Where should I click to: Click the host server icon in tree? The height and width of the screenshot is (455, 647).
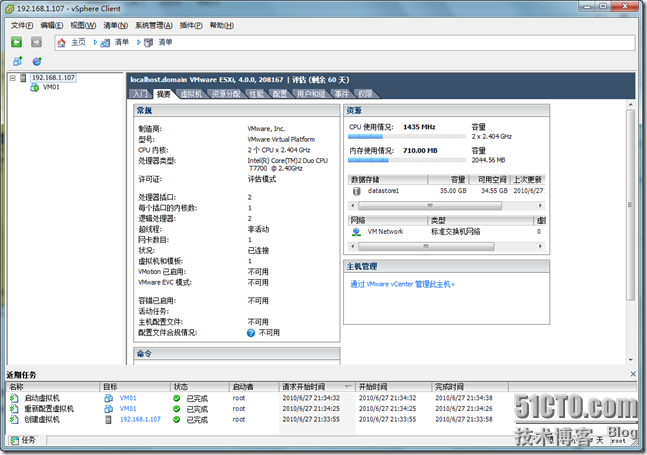point(24,78)
